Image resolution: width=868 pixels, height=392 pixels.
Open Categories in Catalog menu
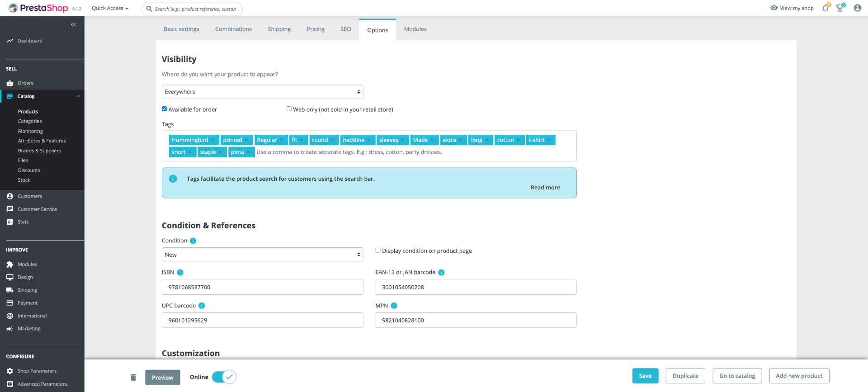tap(30, 121)
